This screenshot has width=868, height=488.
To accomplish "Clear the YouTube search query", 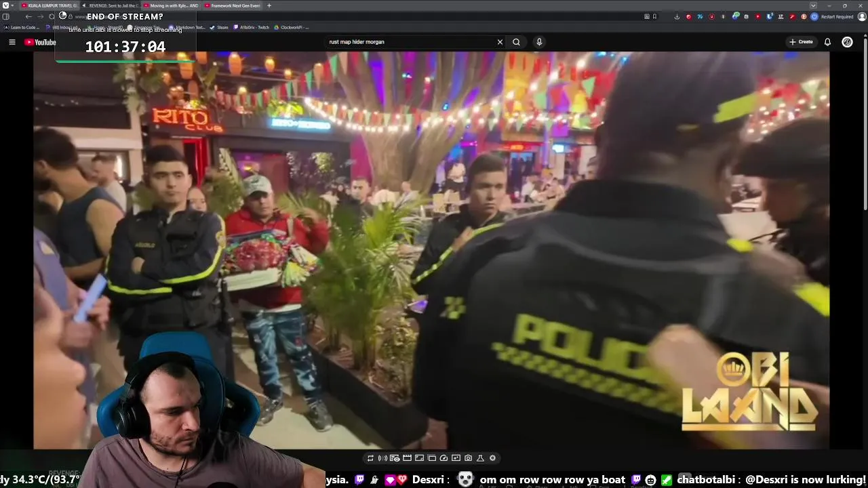I will click(500, 42).
